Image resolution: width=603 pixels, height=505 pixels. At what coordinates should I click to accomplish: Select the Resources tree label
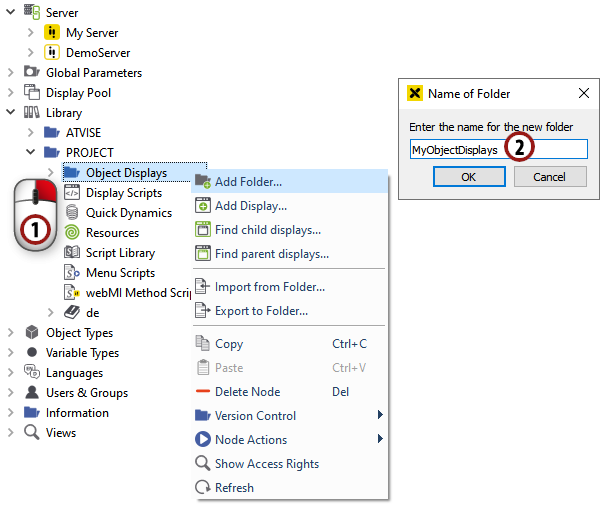click(112, 233)
